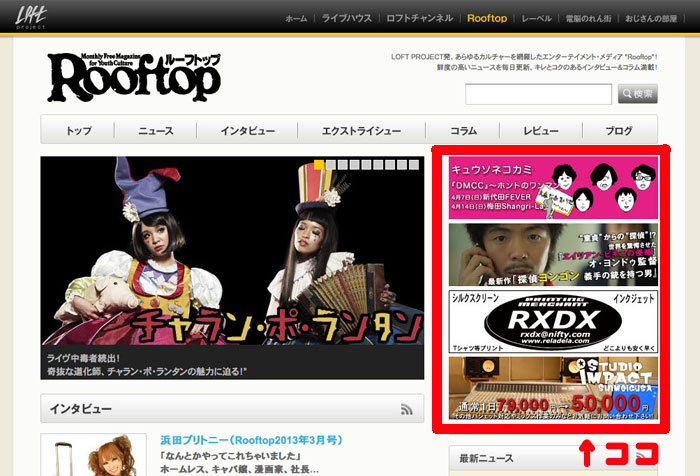The height and width of the screenshot is (476, 700).
Task: Switch to the トップ tab
Action: 78,130
